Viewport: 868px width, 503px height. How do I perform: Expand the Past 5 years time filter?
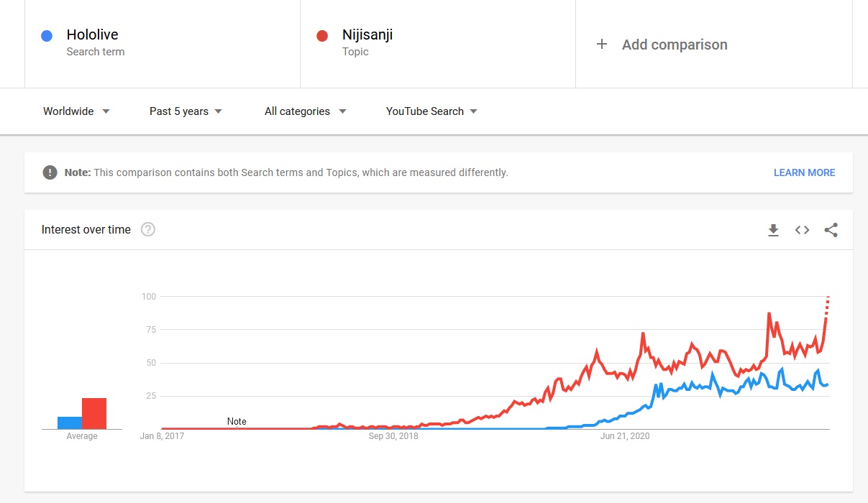point(186,111)
